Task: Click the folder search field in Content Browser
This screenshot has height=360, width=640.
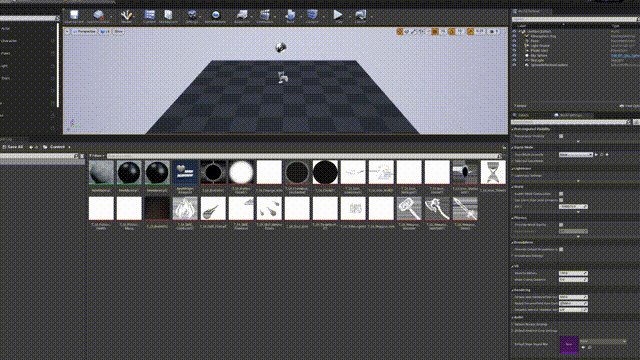Action: (39, 156)
